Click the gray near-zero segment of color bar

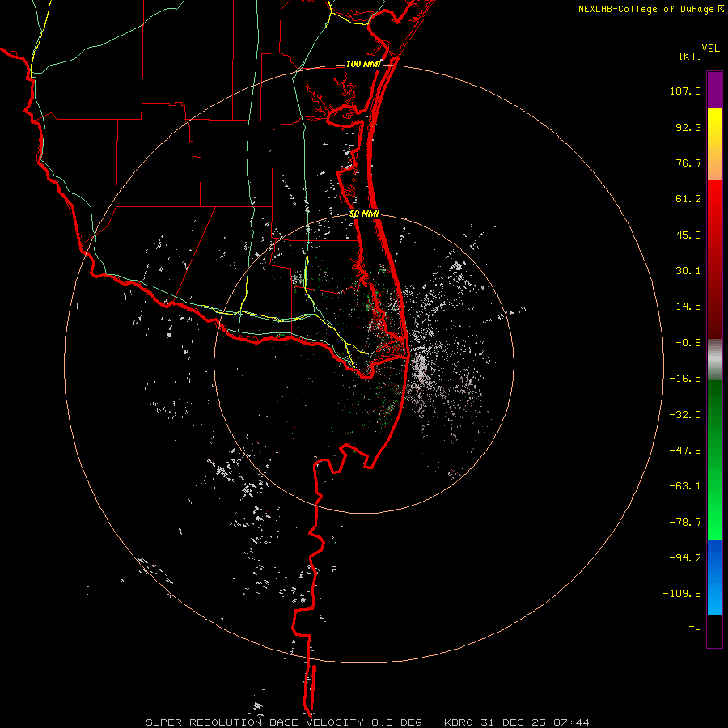[x=714, y=360]
